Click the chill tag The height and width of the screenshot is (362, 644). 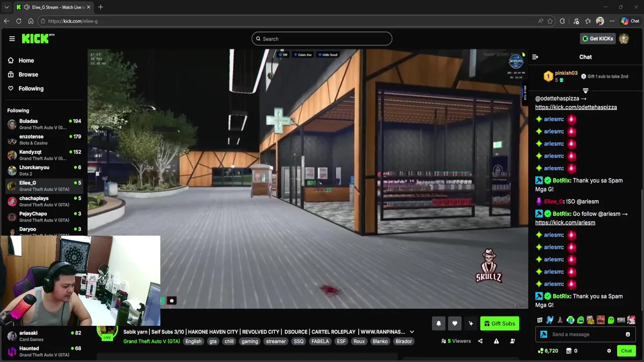pyautogui.click(x=229, y=341)
